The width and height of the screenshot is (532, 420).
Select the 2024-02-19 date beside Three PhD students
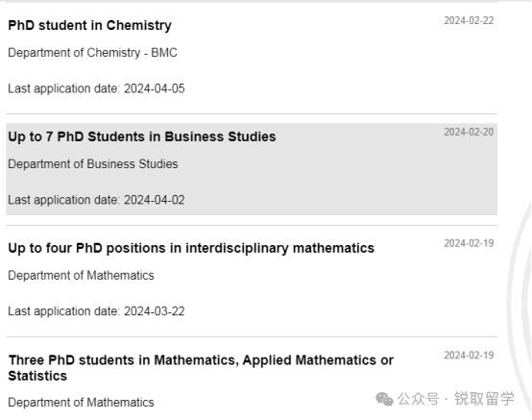click(469, 356)
